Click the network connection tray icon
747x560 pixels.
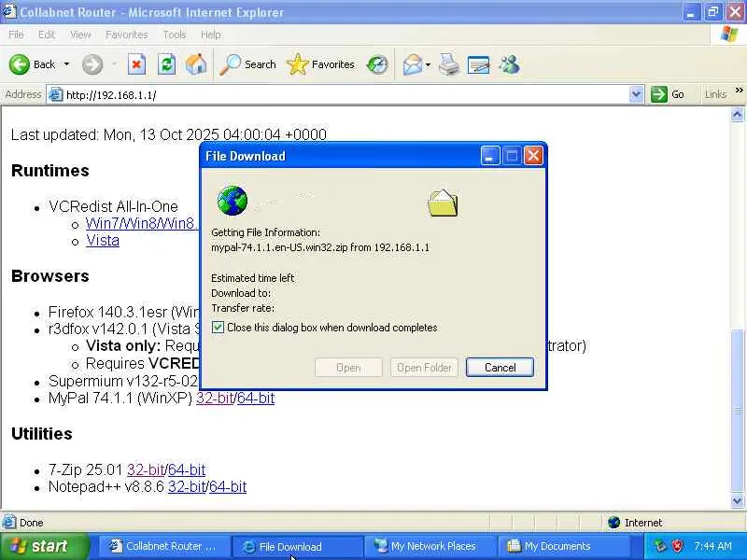[x=660, y=546]
